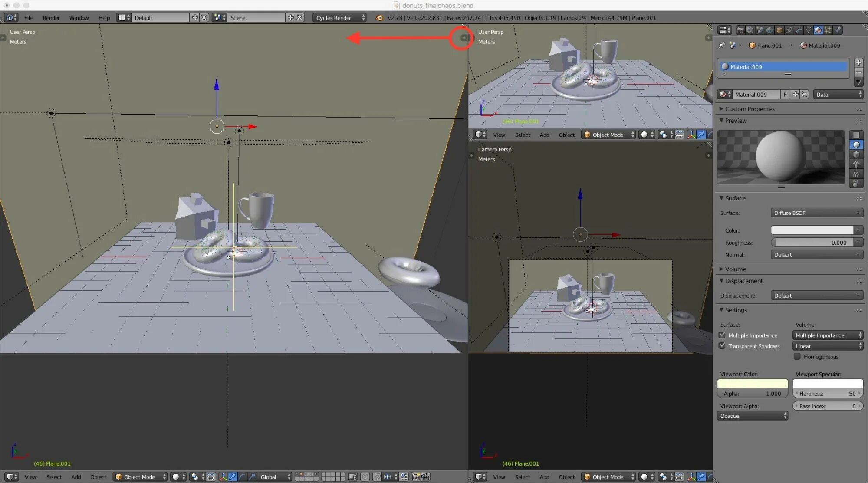Screen dimensions: 868x483
Task: Open the Cycles Render engine dropdown
Action: (x=340, y=18)
